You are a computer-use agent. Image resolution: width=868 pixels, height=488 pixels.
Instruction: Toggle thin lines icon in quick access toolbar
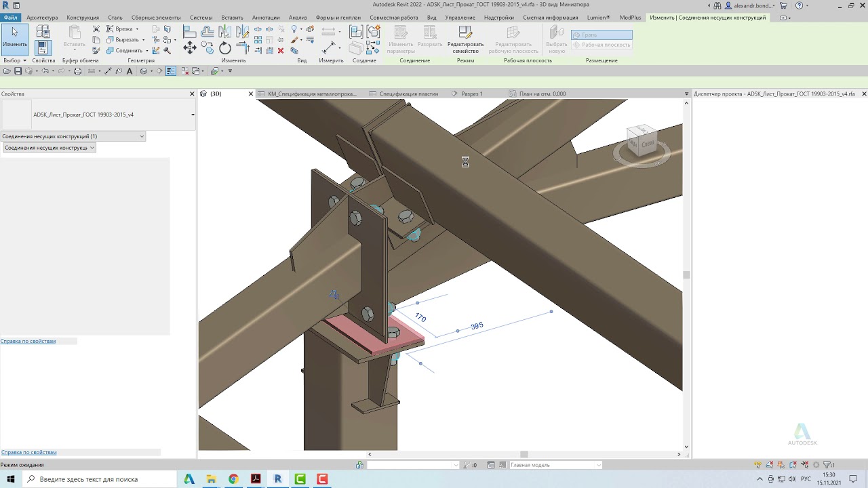[x=170, y=71]
